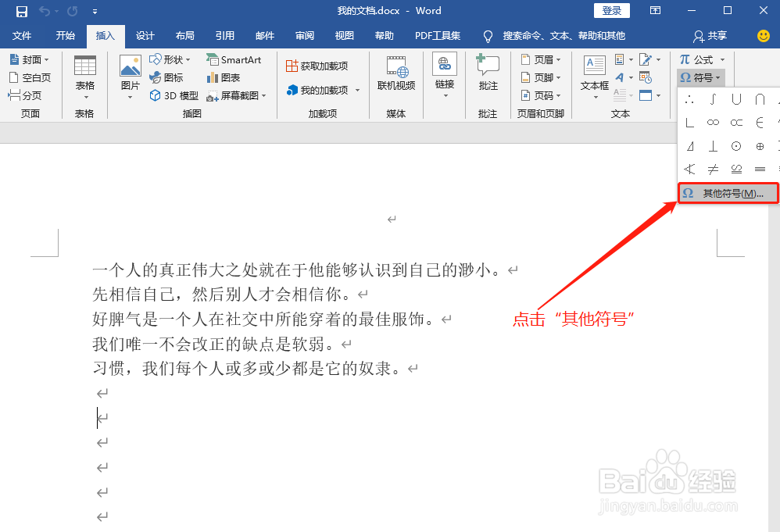
Task: Open the 封面 cover page dropdown
Action: pyautogui.click(x=30, y=59)
